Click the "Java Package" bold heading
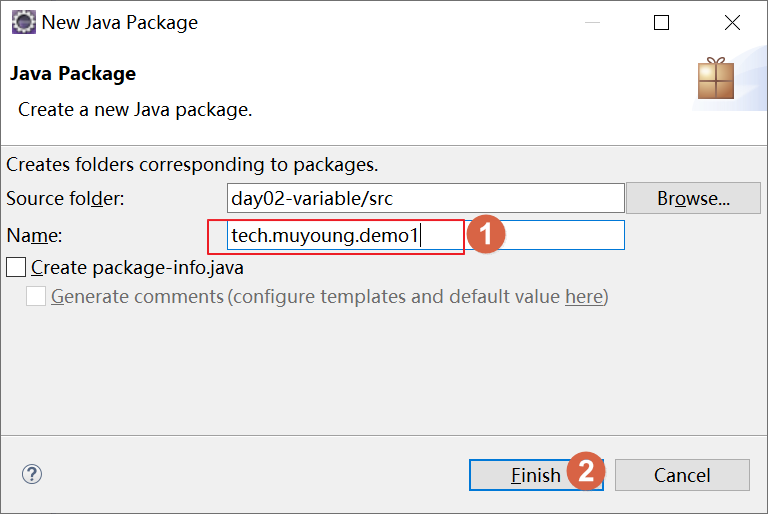Screen dimensions: 768x514 coord(72,73)
